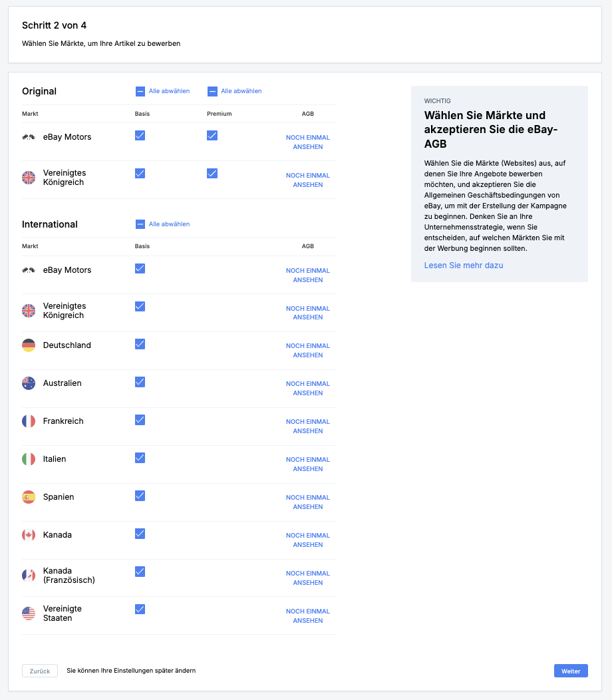Click eBay Motors icon in International section
This screenshot has height=700, width=612.
click(x=29, y=270)
